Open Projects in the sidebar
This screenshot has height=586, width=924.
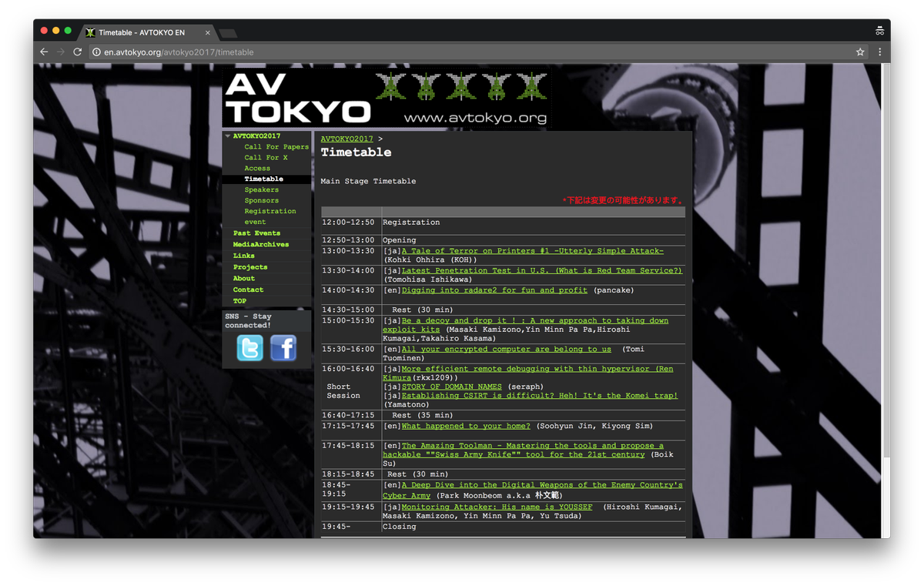coord(250,267)
